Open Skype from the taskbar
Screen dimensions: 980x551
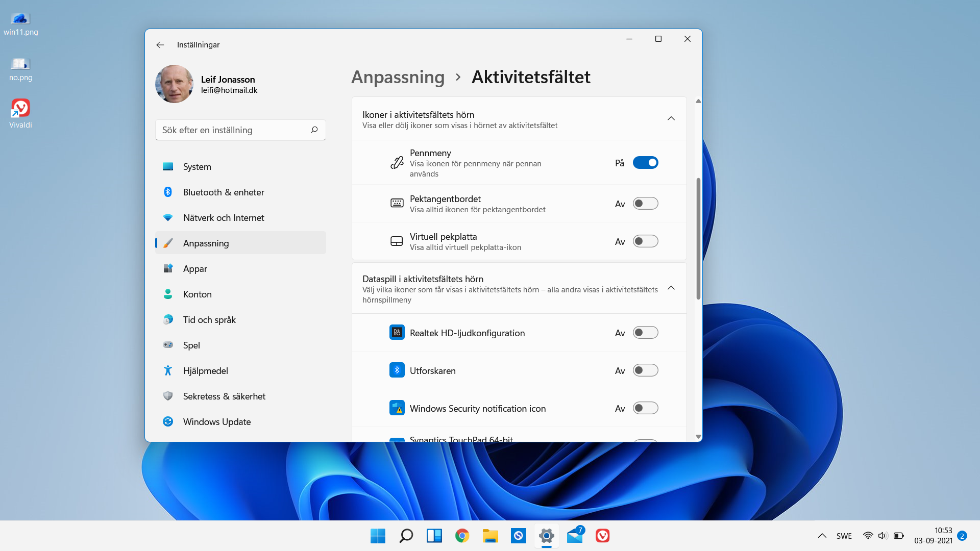click(x=518, y=536)
